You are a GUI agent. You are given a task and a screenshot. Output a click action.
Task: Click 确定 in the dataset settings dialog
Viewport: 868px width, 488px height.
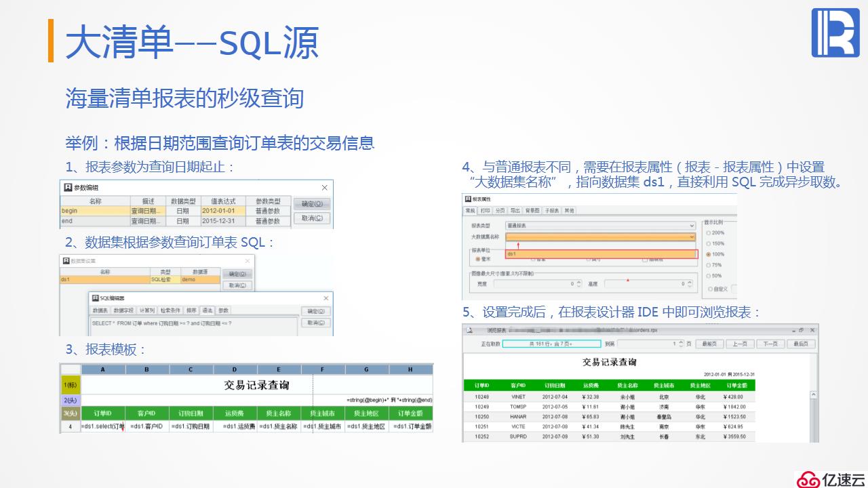tap(237, 274)
